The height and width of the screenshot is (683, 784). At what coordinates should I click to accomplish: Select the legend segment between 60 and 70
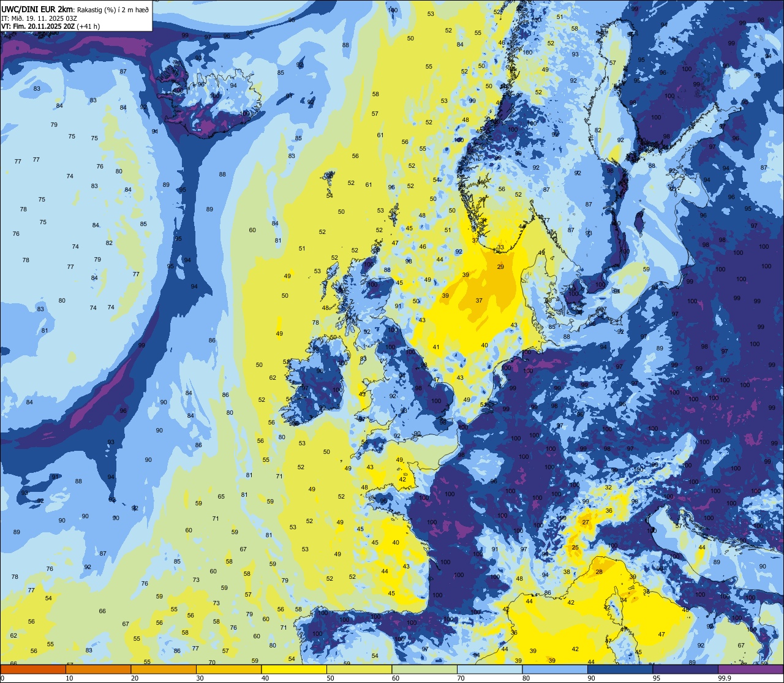tap(424, 669)
